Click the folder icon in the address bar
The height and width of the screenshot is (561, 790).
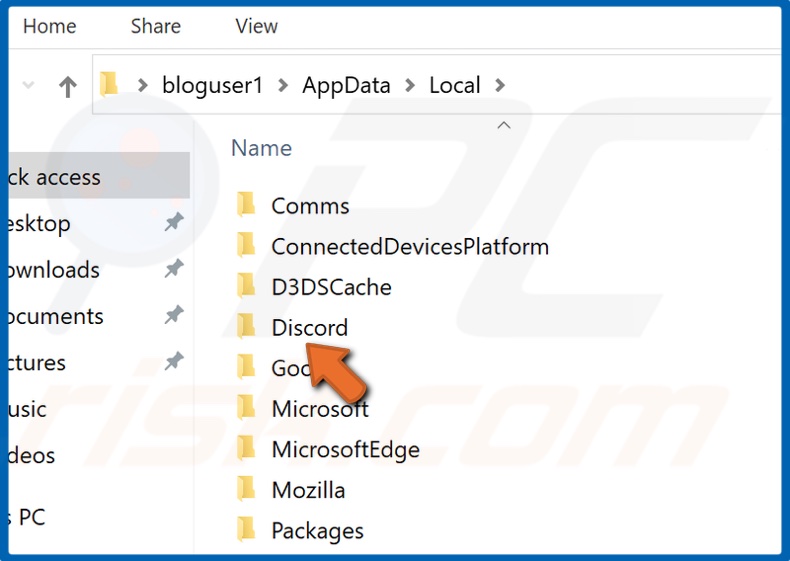pos(109,84)
